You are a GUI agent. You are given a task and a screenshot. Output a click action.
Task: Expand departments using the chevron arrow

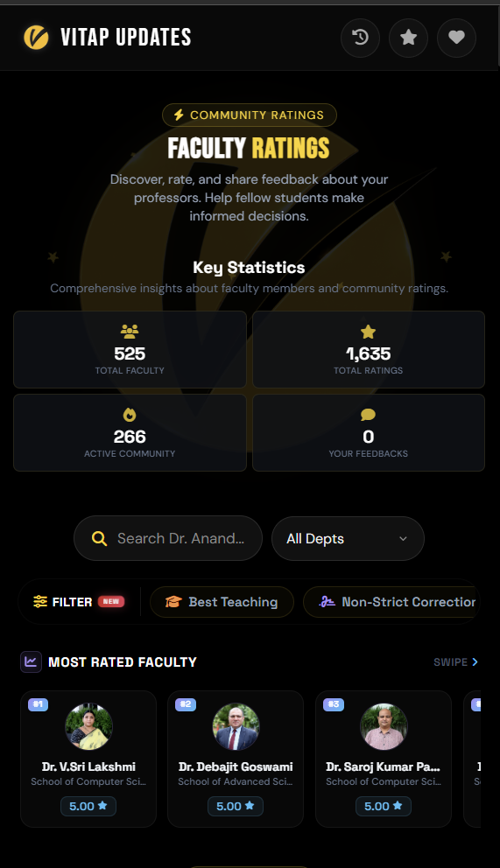(403, 539)
